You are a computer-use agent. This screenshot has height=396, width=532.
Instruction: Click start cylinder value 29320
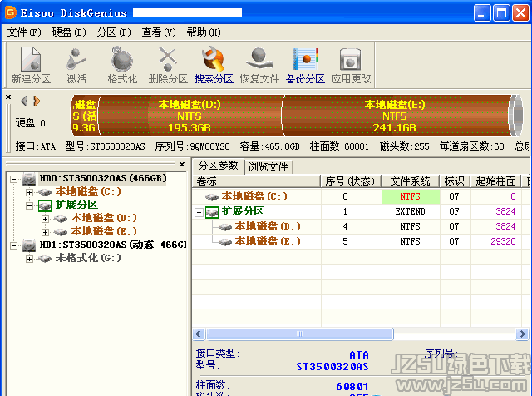(x=503, y=241)
